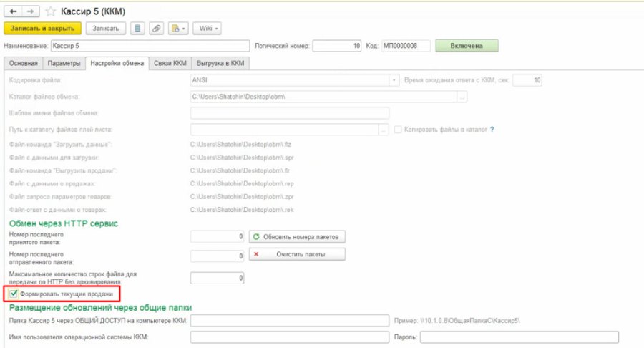The image size is (644, 348).
Task: Click the path ending in obm\.flz
Action: click(x=240, y=144)
